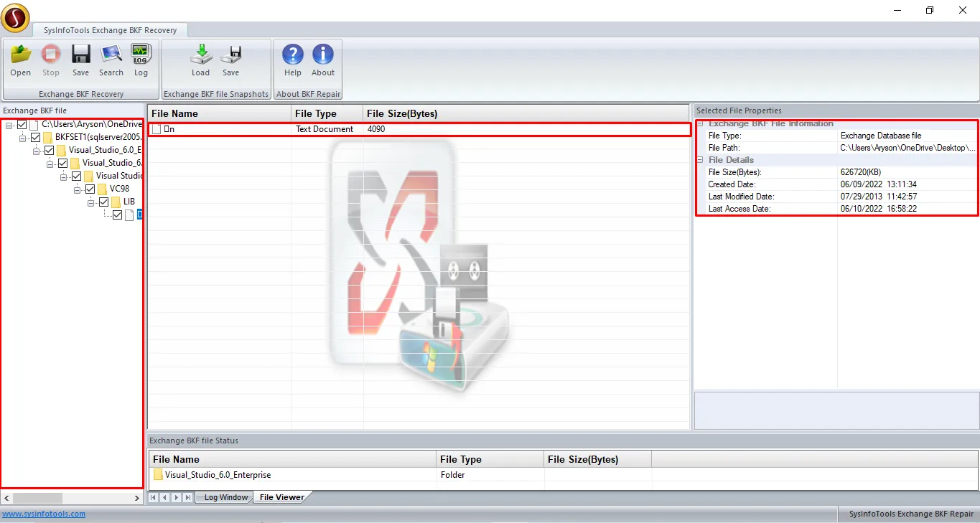This screenshot has width=980, height=523.
Task: Click the Stop icon in the toolbar
Action: click(x=51, y=55)
